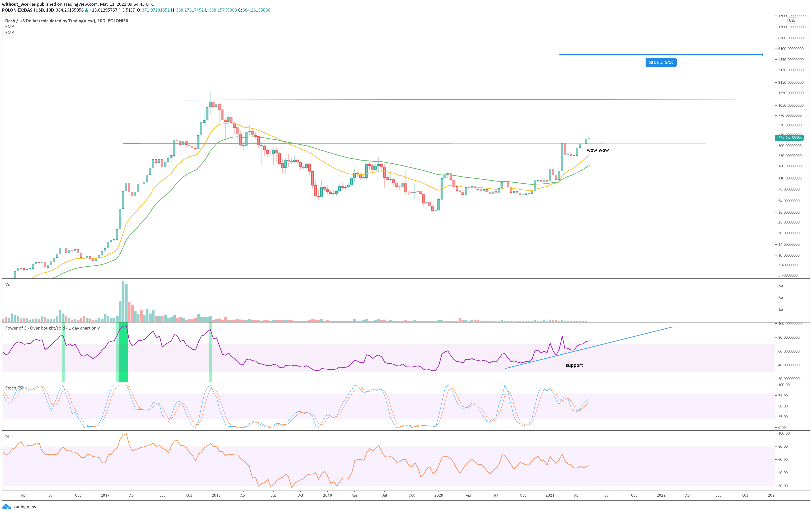Click the 'wow wow' chart annotation

[598, 150]
